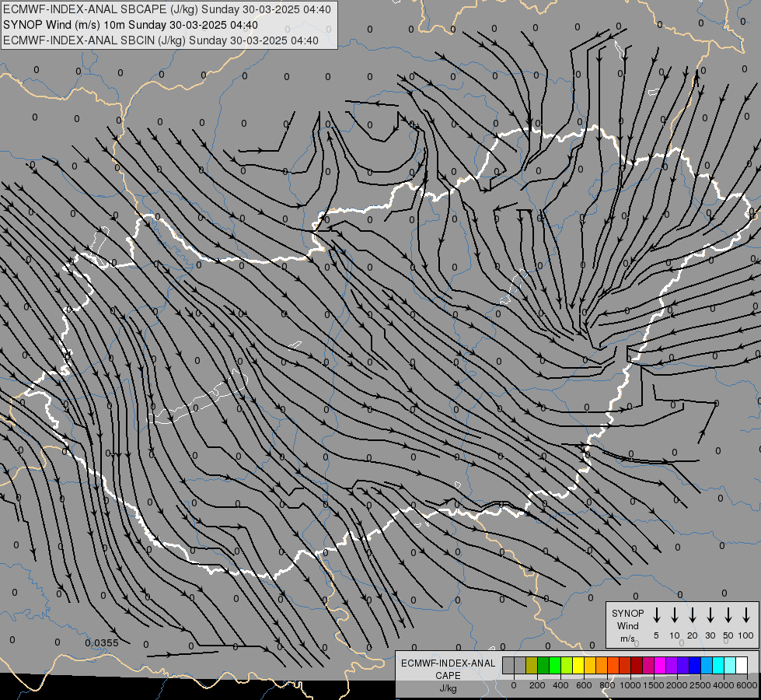
Task: Click the SBCAPE title line in the header
Action: click(x=167, y=9)
